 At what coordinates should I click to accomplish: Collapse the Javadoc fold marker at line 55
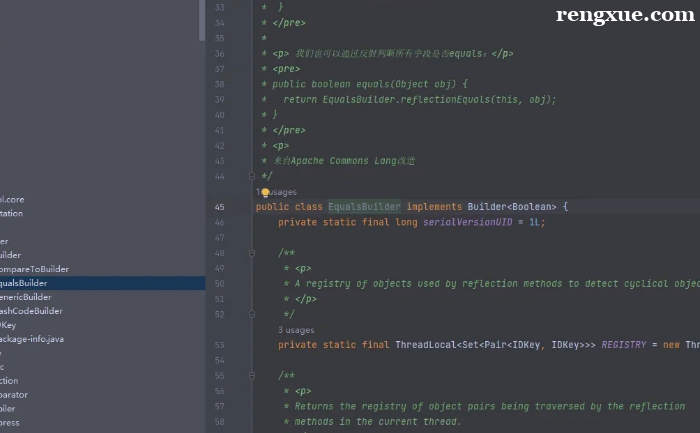click(x=252, y=375)
